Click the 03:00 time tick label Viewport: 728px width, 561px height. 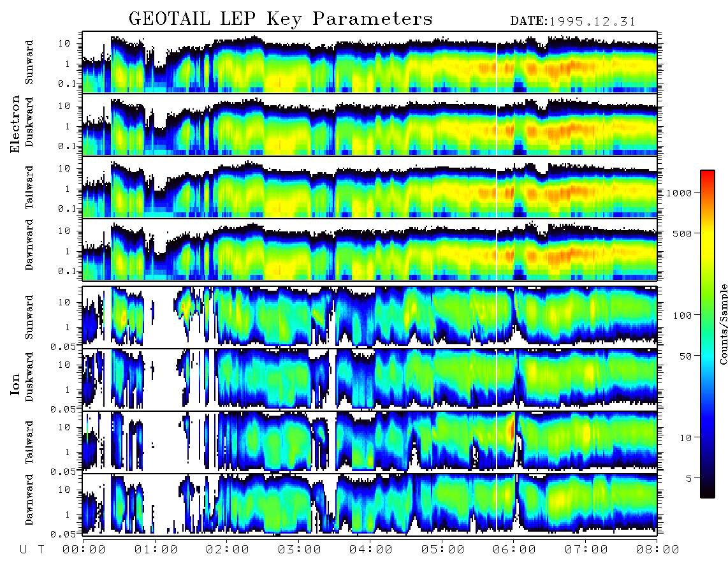pos(300,550)
